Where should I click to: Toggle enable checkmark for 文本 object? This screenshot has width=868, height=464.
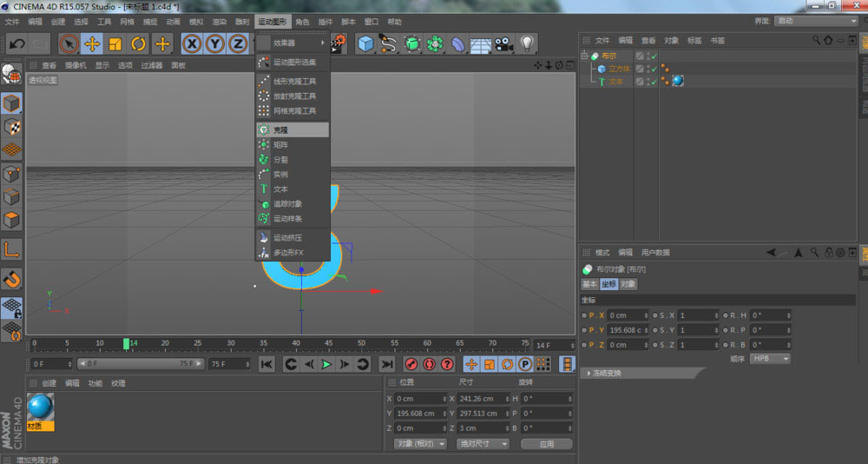point(654,82)
